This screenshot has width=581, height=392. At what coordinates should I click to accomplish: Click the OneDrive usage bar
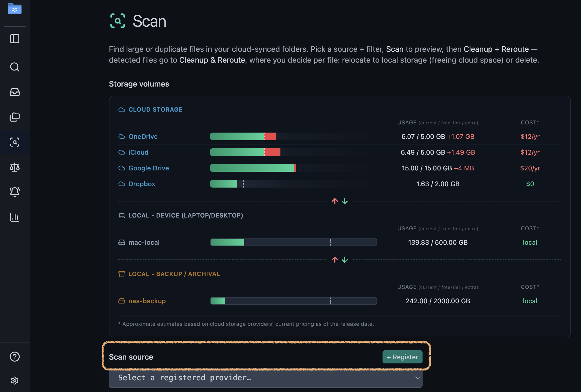293,137
